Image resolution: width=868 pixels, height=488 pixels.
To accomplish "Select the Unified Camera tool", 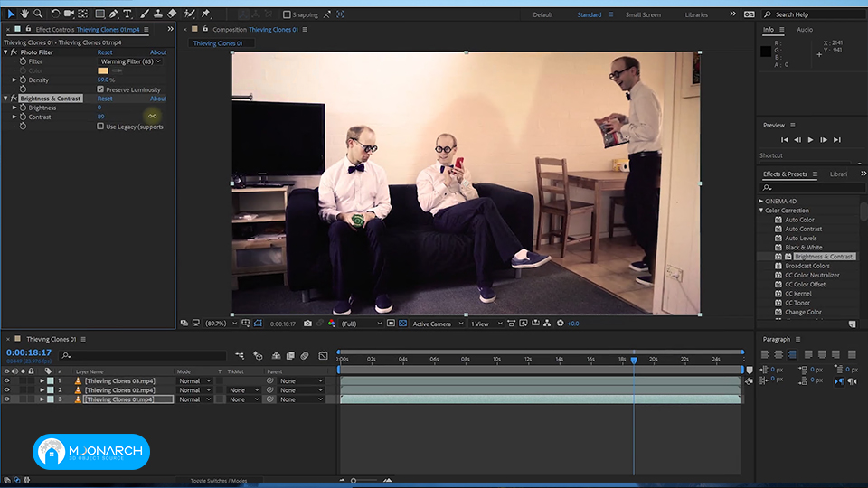I will 70,14.
